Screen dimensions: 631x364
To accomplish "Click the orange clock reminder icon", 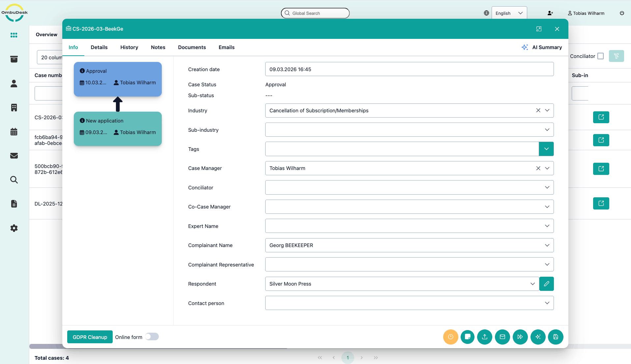I will pyautogui.click(x=450, y=337).
